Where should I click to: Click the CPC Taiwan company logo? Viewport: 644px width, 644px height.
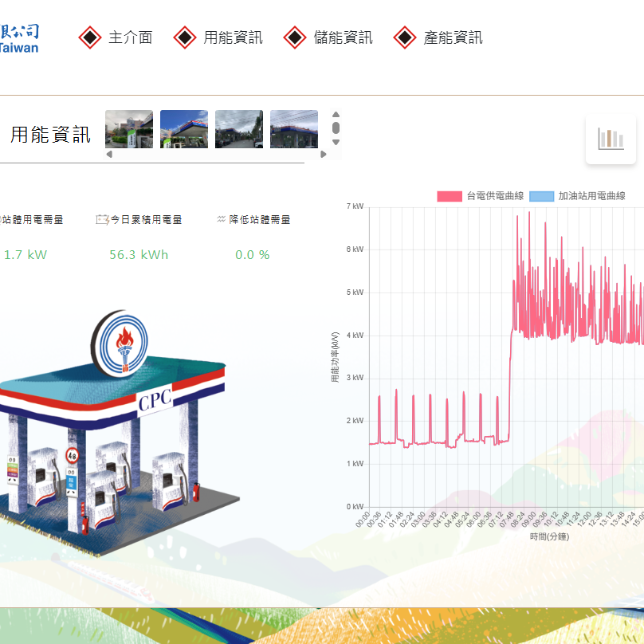(x=18, y=38)
